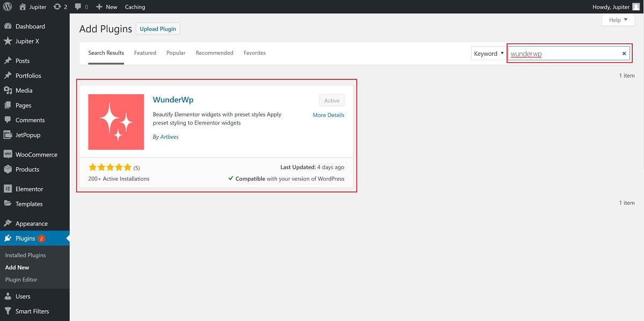Click the New label in admin bar
The image size is (644, 321).
[x=112, y=7]
